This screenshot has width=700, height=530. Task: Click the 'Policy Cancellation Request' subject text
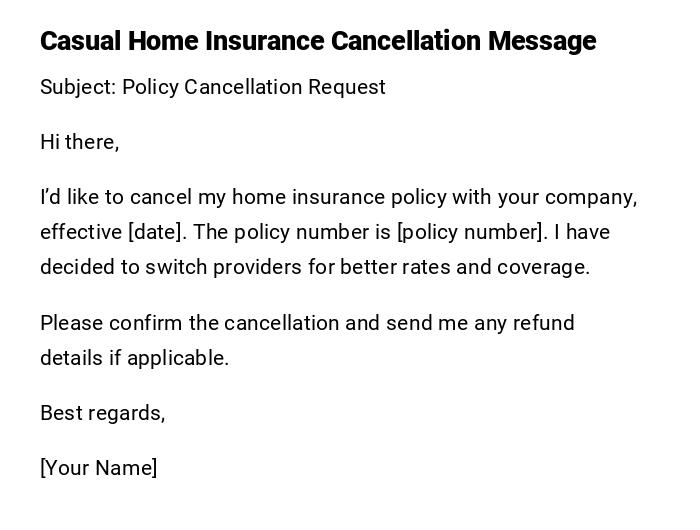254,87
